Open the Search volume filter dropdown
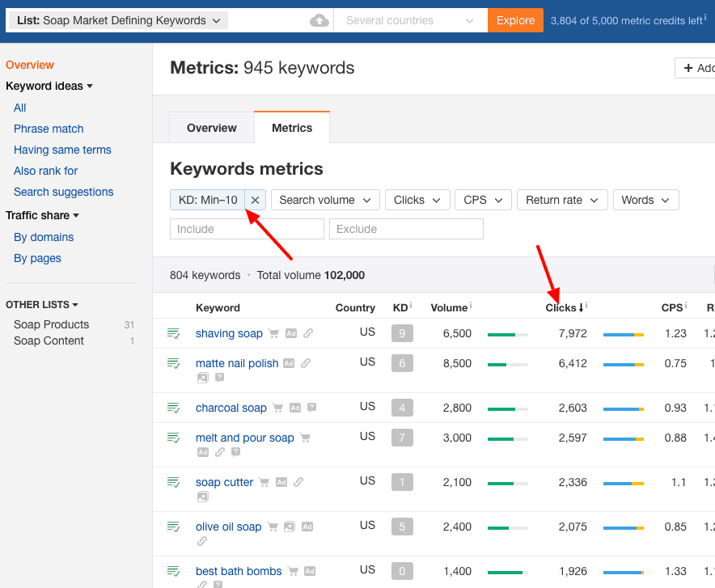The image size is (715, 588). point(324,200)
